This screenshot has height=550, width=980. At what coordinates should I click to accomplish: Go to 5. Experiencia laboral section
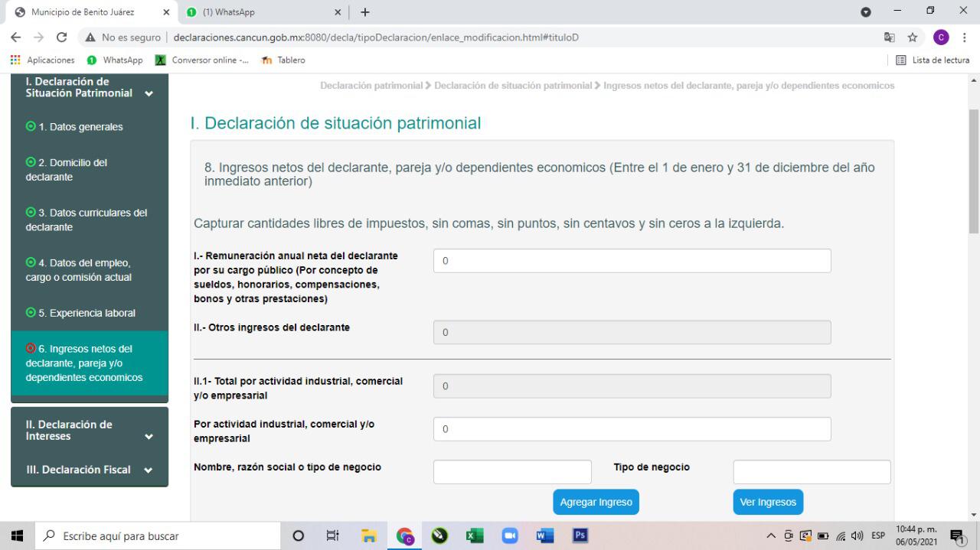pyautogui.click(x=86, y=313)
